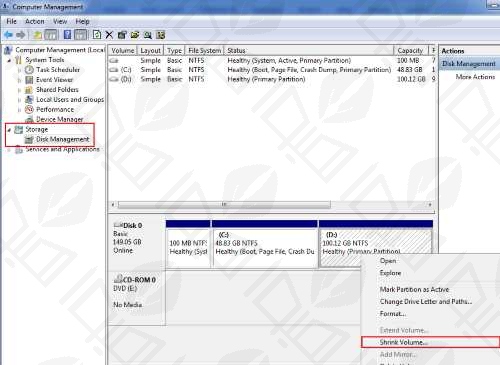
Task: Sort by the Layout column header
Action: coord(150,50)
